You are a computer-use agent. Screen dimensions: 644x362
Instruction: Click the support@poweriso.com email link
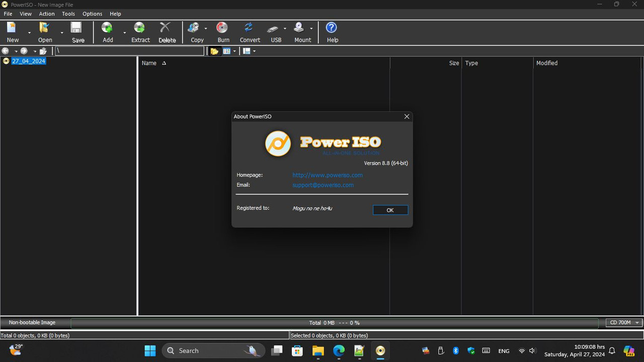pyautogui.click(x=323, y=185)
